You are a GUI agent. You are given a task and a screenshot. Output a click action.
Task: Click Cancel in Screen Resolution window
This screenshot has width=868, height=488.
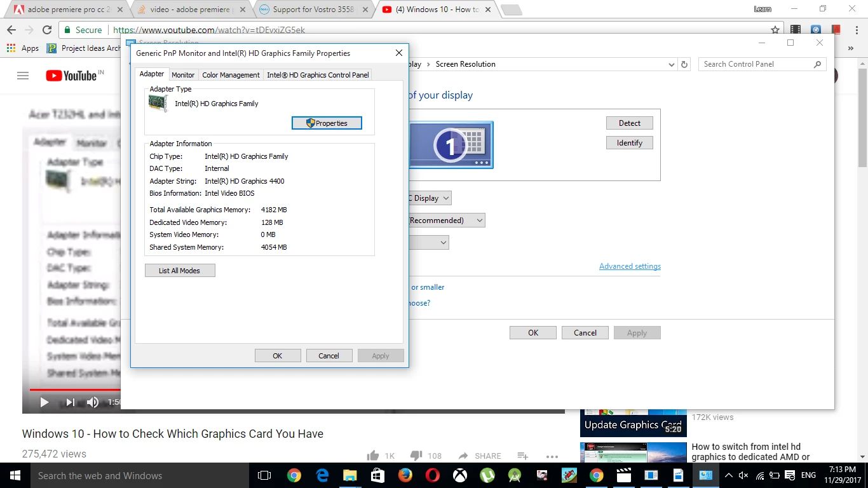click(x=585, y=332)
